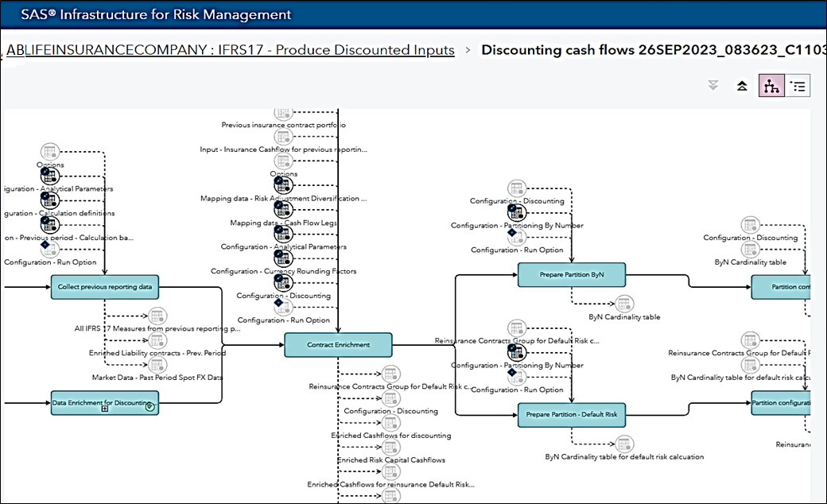
Task: Open the Configuration - Analytical Parameters table icon
Action: pos(283,234)
